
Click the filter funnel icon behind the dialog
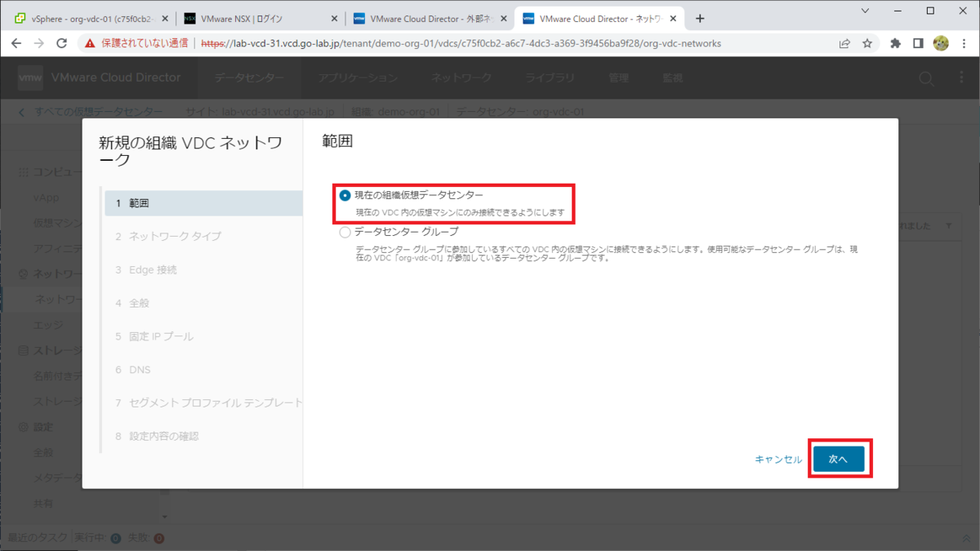[948, 226]
